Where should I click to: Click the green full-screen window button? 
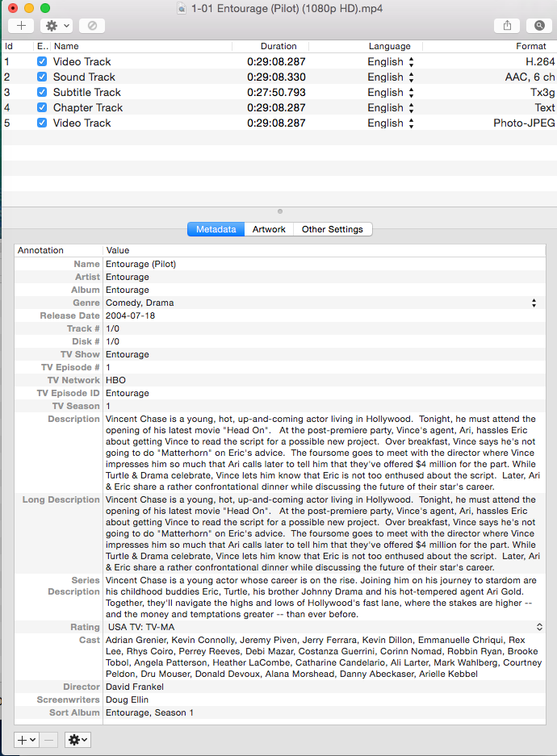coord(45,8)
